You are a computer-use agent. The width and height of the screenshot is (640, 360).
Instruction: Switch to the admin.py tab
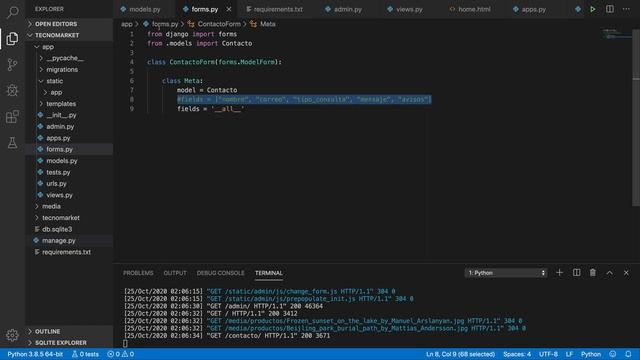coord(348,9)
